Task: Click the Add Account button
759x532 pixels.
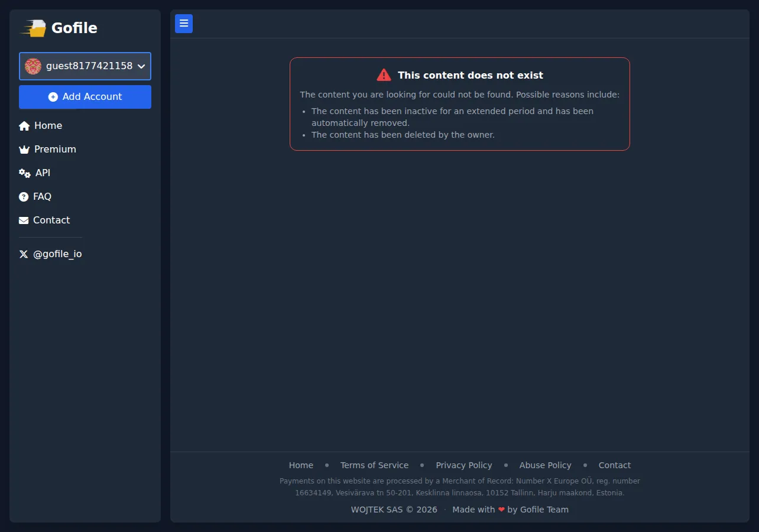Action: (x=85, y=97)
